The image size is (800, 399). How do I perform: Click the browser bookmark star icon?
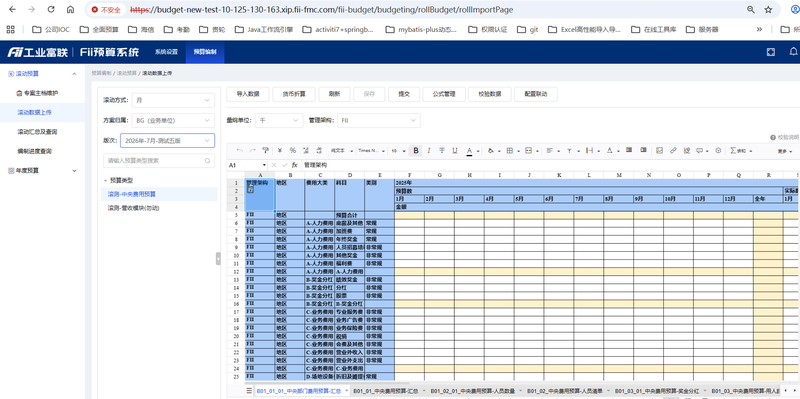(x=768, y=10)
